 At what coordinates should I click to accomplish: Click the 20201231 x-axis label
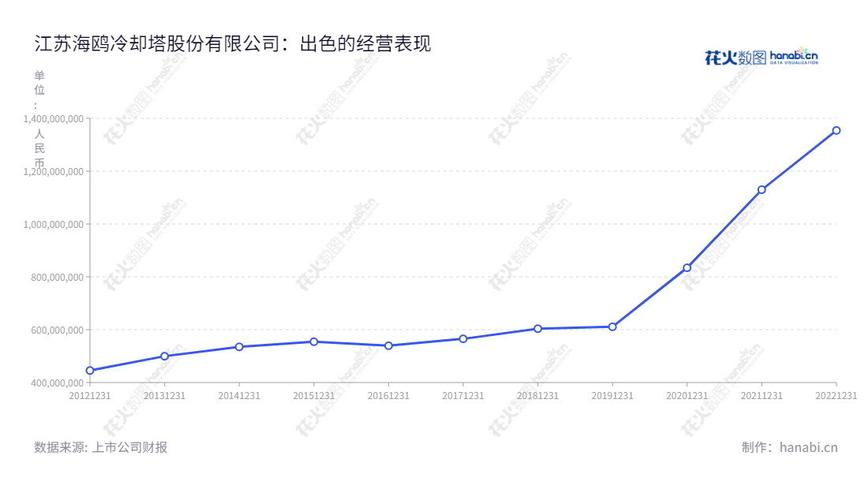click(x=687, y=395)
